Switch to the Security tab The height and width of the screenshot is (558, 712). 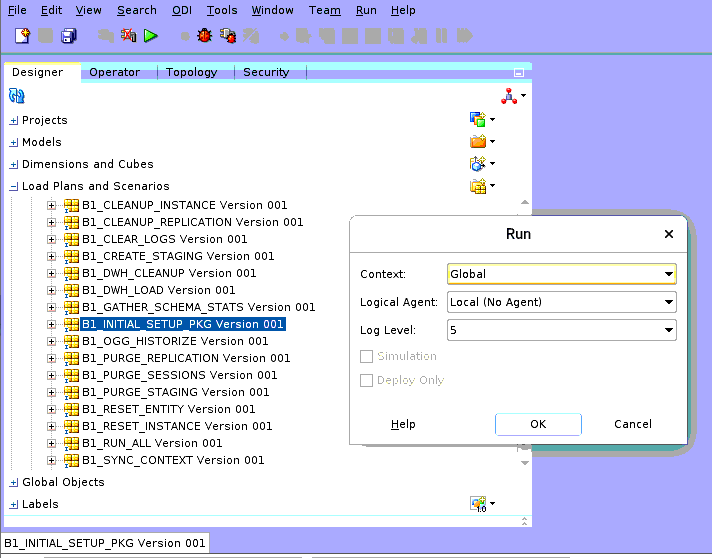pos(266,72)
